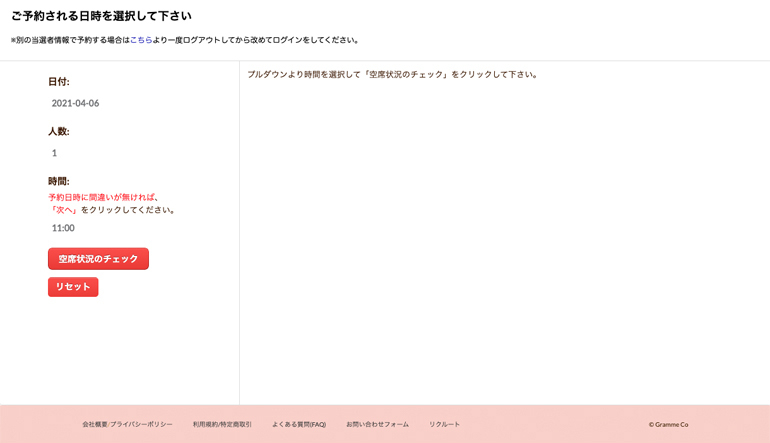Open the よくある質問(FAQ) footer link

299,424
